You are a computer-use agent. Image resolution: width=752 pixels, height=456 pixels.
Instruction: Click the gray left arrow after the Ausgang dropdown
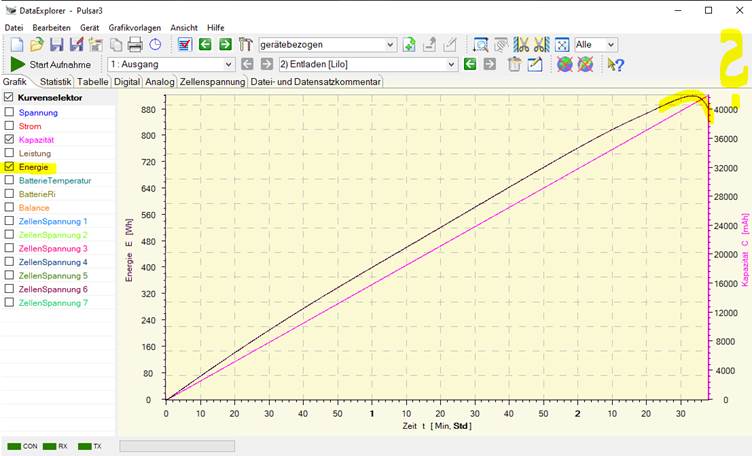pos(247,64)
